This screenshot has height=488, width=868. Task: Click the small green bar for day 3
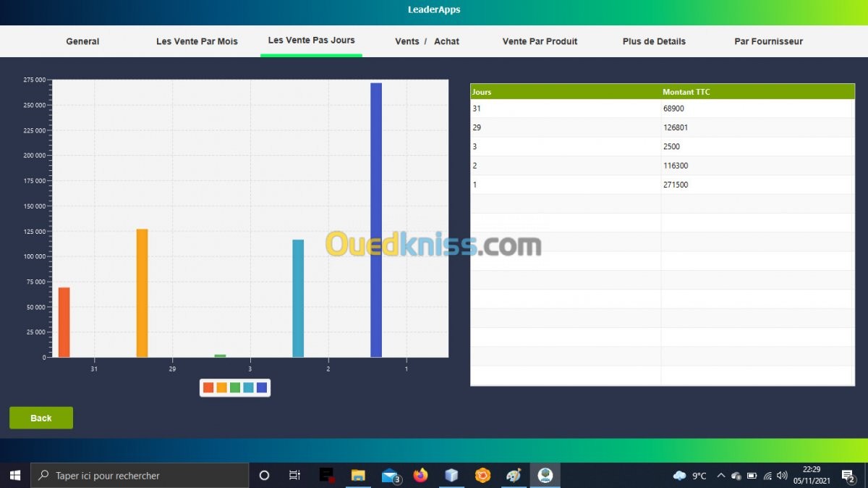tap(220, 356)
